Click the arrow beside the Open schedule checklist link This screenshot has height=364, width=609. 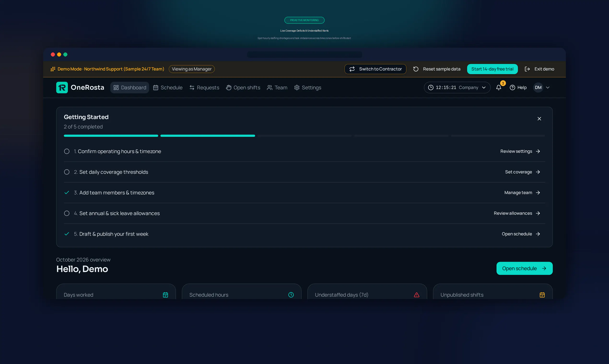538,234
